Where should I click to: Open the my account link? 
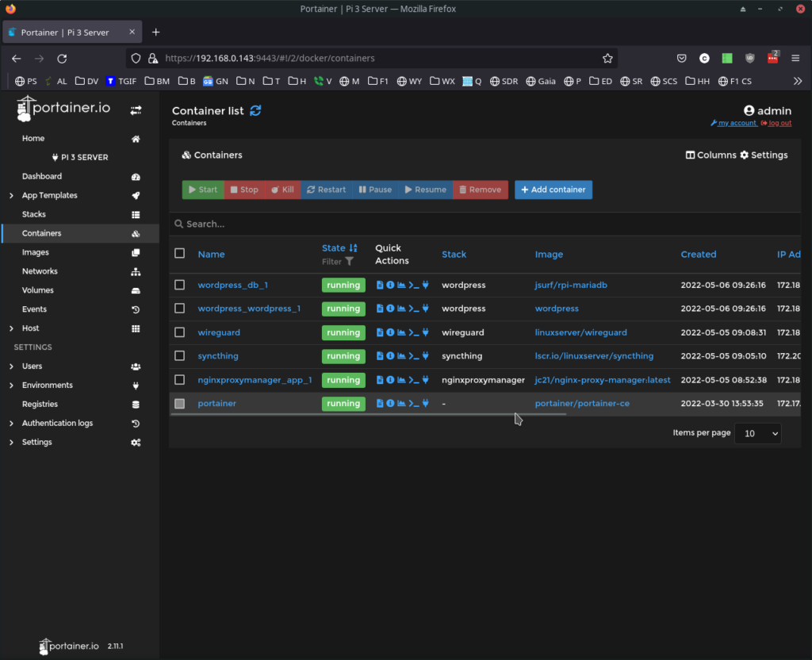tap(733, 123)
